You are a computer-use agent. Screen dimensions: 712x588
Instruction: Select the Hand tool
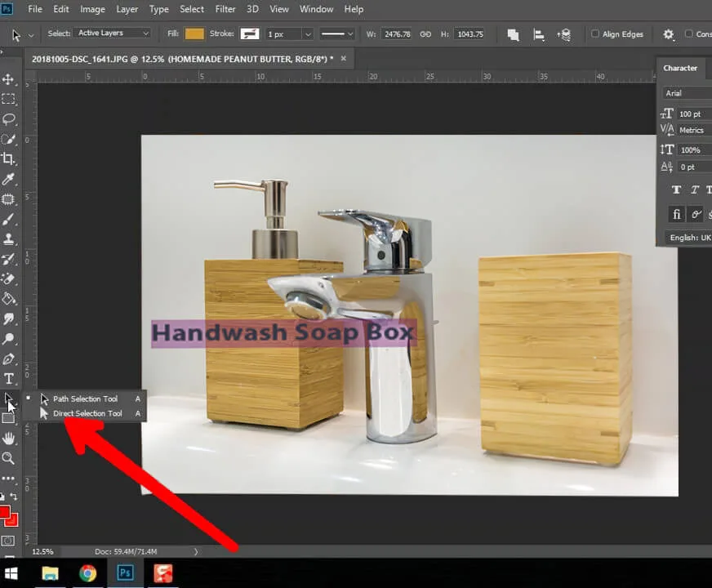click(x=10, y=438)
